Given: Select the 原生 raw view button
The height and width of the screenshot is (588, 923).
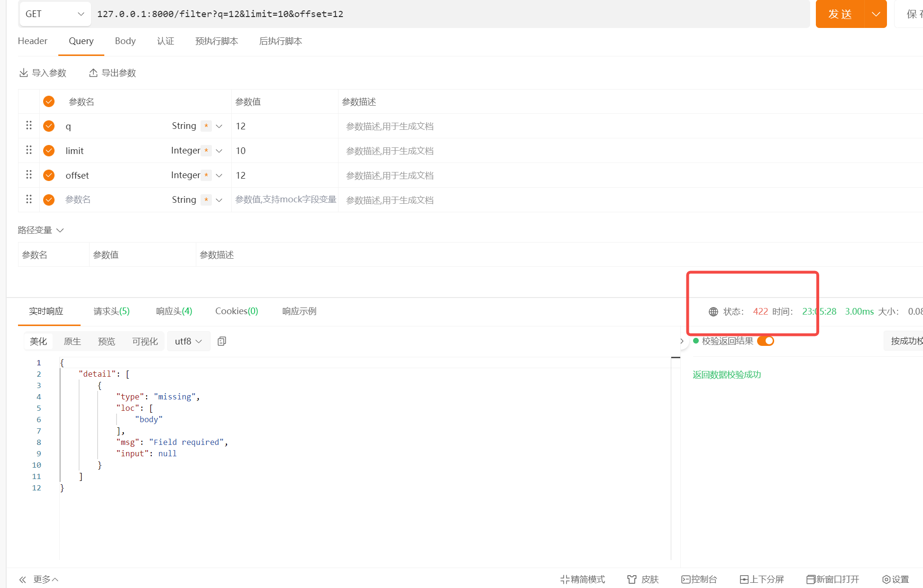Looking at the screenshot, I should point(72,341).
